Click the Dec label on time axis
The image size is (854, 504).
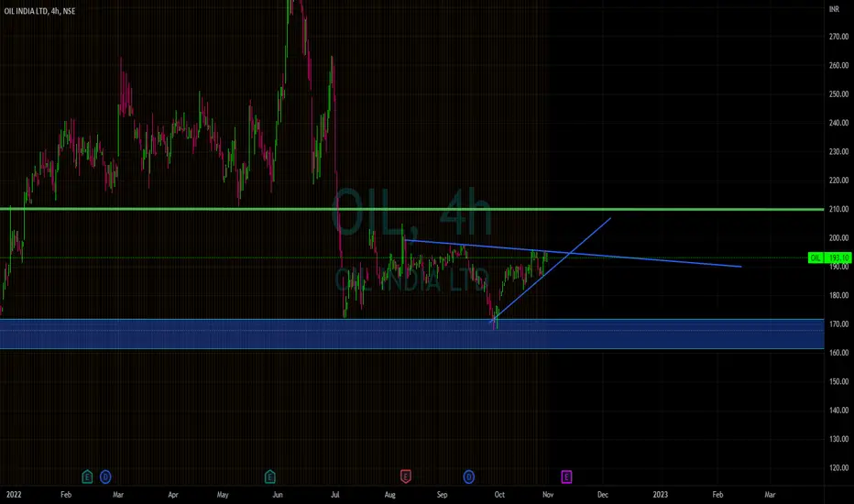click(x=602, y=495)
